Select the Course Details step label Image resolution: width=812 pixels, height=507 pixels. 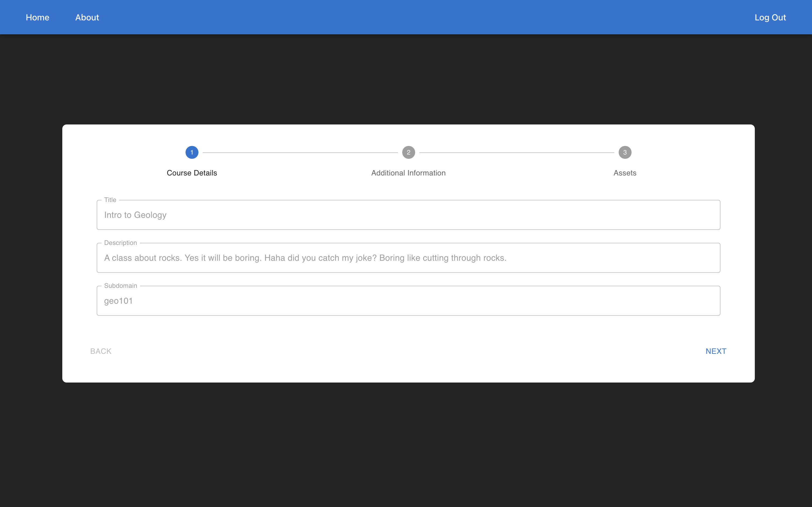[x=192, y=173]
